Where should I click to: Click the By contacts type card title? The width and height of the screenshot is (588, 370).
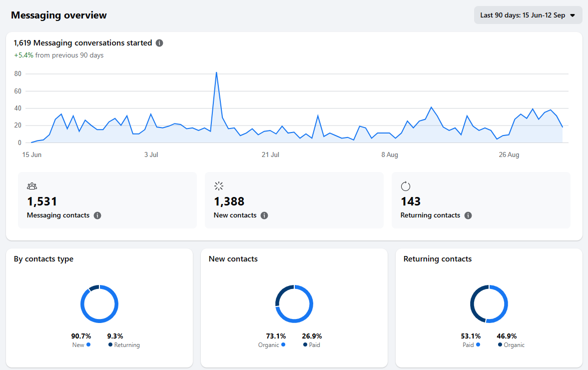pos(43,259)
